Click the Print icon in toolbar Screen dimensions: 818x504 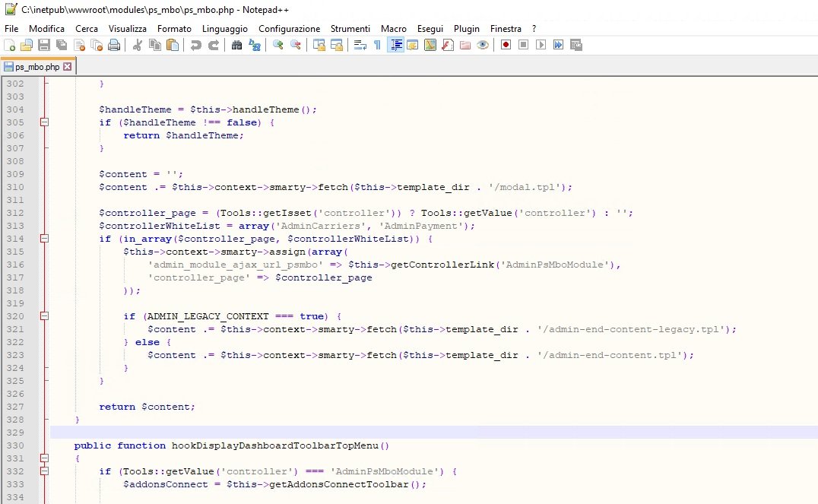(114, 46)
